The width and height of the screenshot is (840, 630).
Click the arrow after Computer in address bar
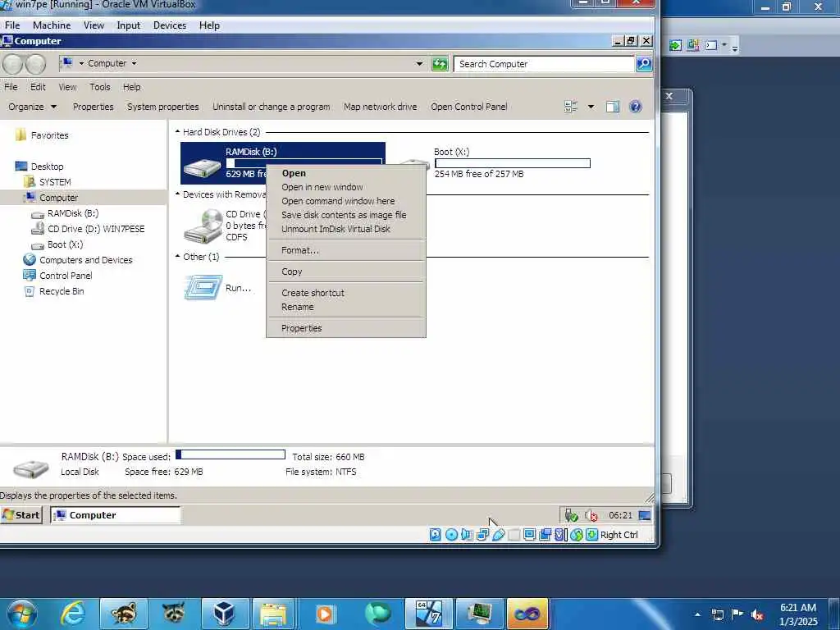(134, 63)
